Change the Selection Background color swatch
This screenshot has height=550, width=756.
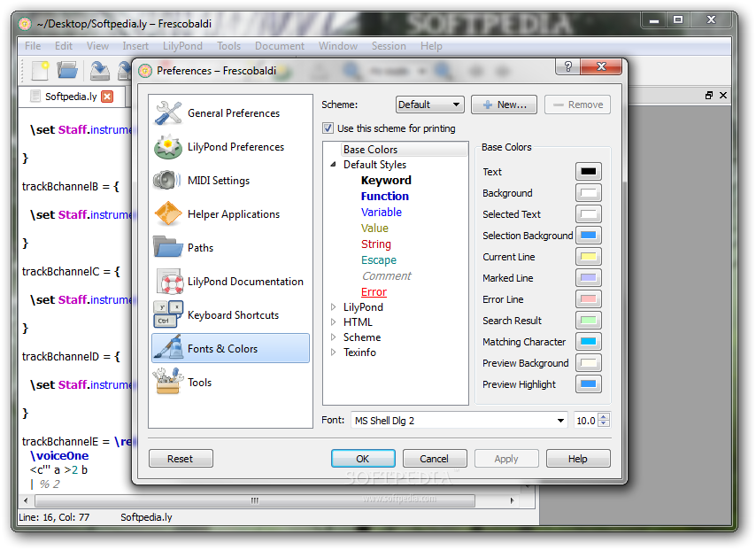tap(588, 236)
